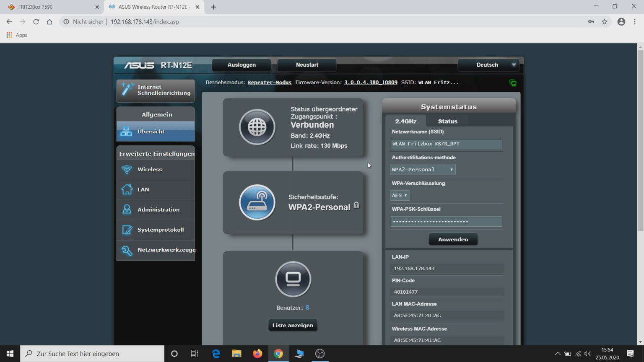Select the 2.4GHz systemstatus tab

406,121
